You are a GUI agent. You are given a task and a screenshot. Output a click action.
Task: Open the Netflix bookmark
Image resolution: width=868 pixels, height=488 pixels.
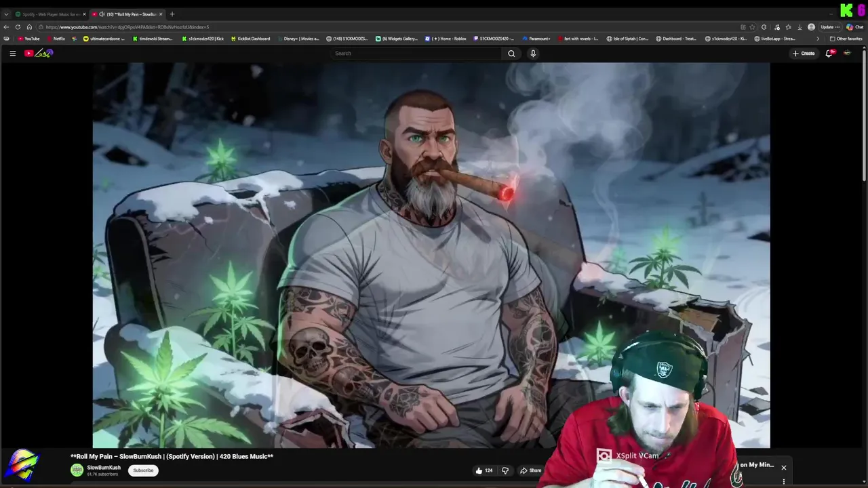56,39
